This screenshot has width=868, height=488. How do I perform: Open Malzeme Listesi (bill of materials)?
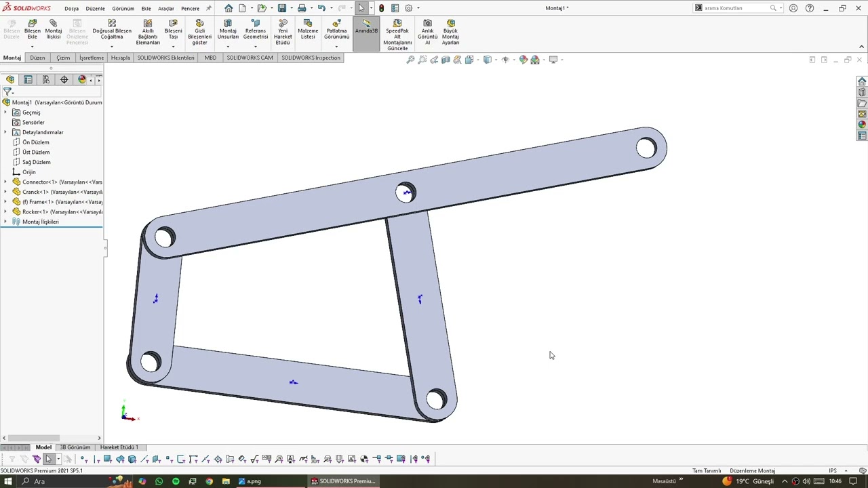308,30
